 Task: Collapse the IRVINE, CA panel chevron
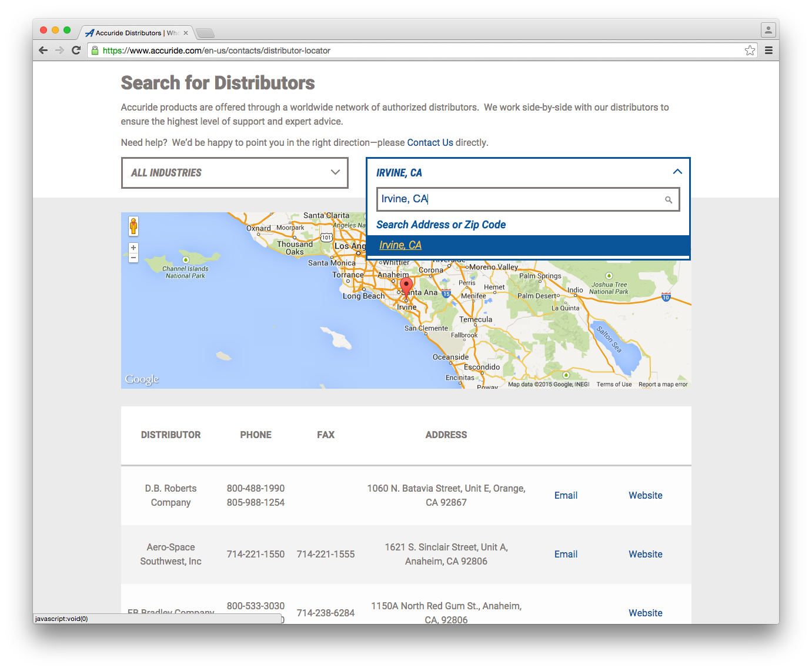[677, 172]
